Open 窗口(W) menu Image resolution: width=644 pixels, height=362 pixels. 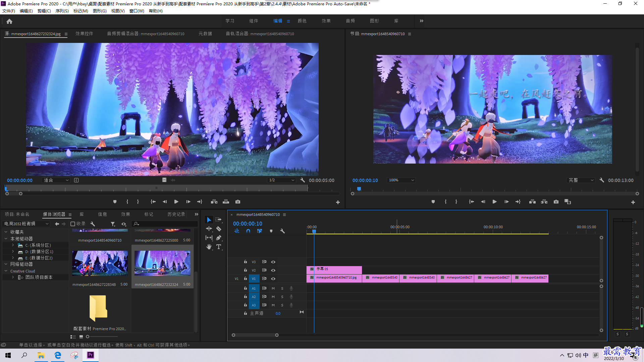pos(137,11)
